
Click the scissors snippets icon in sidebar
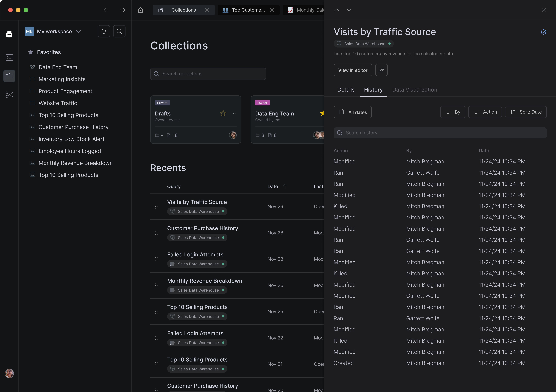click(9, 95)
